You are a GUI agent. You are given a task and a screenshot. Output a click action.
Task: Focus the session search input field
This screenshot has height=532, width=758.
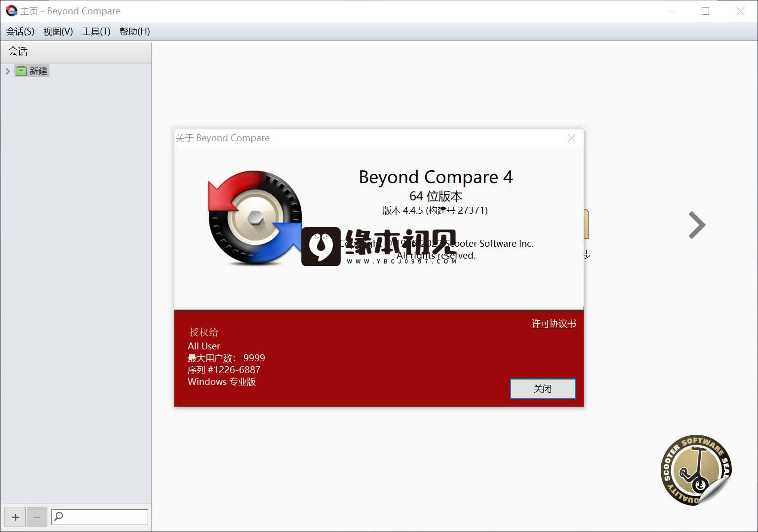click(100, 517)
